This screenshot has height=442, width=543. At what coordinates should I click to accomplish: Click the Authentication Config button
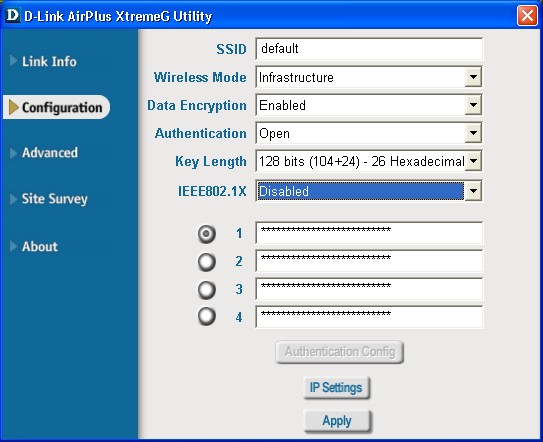point(339,352)
